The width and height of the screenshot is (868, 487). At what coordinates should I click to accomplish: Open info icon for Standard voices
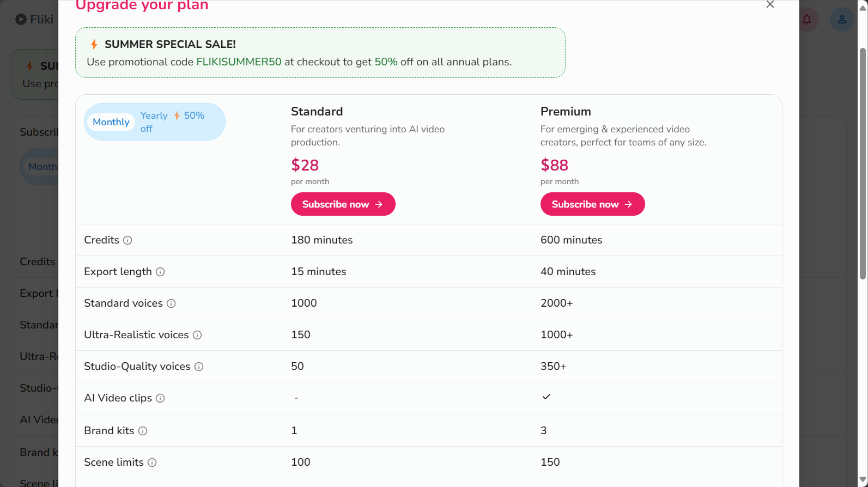(171, 303)
